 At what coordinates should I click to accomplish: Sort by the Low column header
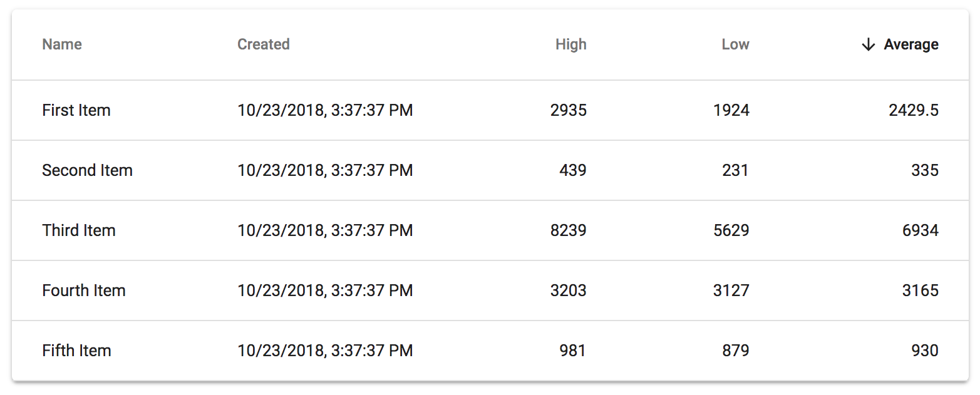click(735, 44)
